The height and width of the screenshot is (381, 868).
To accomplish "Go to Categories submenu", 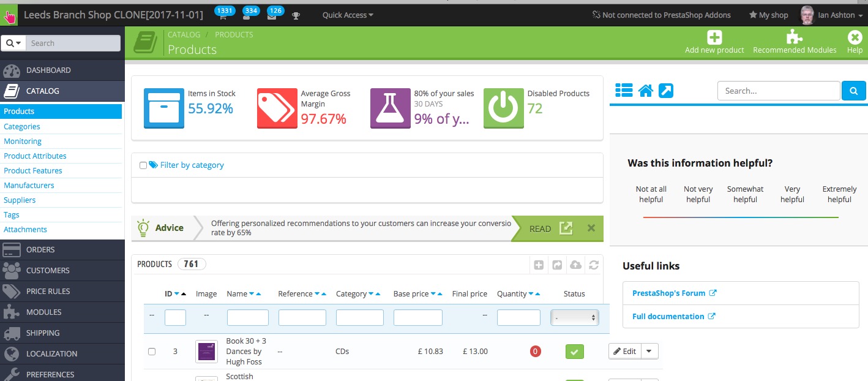I will [22, 127].
